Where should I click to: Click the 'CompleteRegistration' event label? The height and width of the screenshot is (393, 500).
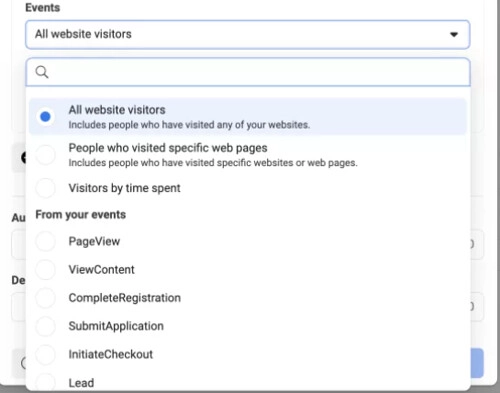[x=125, y=298]
